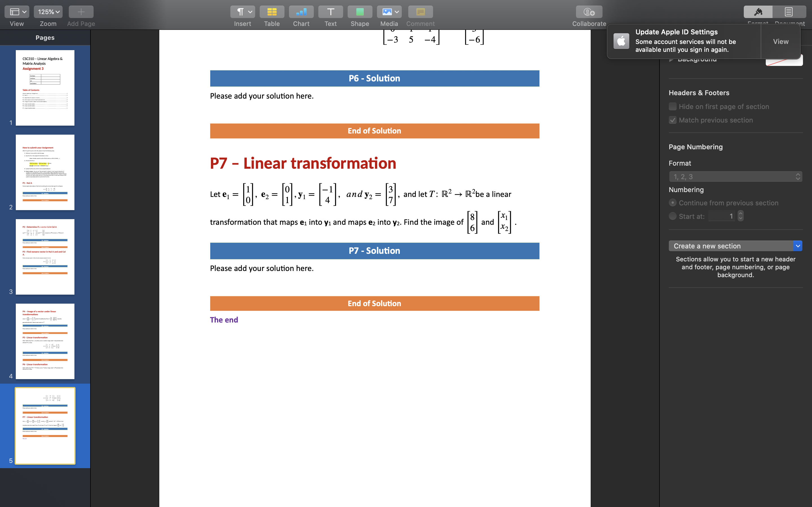This screenshot has height=507, width=812.
Task: Insert a table into the document
Action: [x=272, y=11]
